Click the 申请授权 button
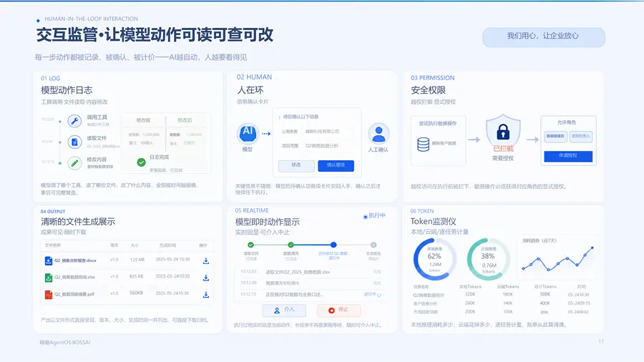Viewport: 644px width, 362px height. 568,156
